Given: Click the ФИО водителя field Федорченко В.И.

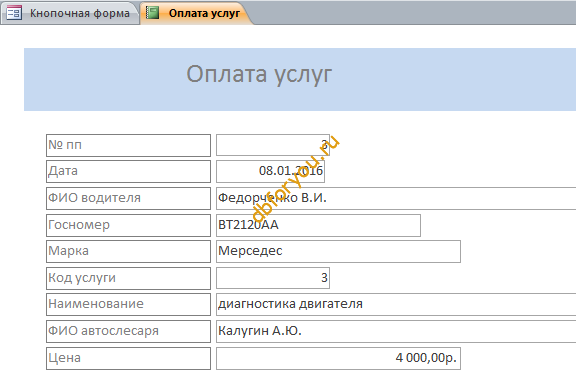Looking at the screenshot, I should [396, 198].
